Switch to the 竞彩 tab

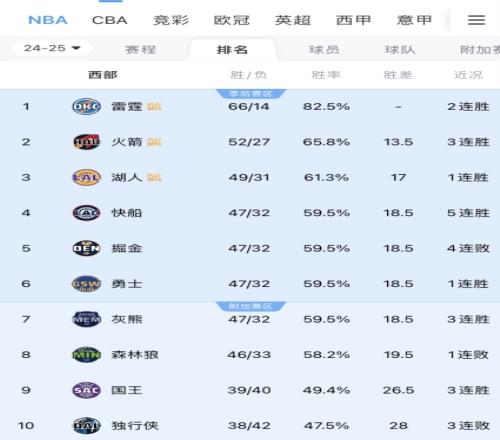[x=171, y=20]
